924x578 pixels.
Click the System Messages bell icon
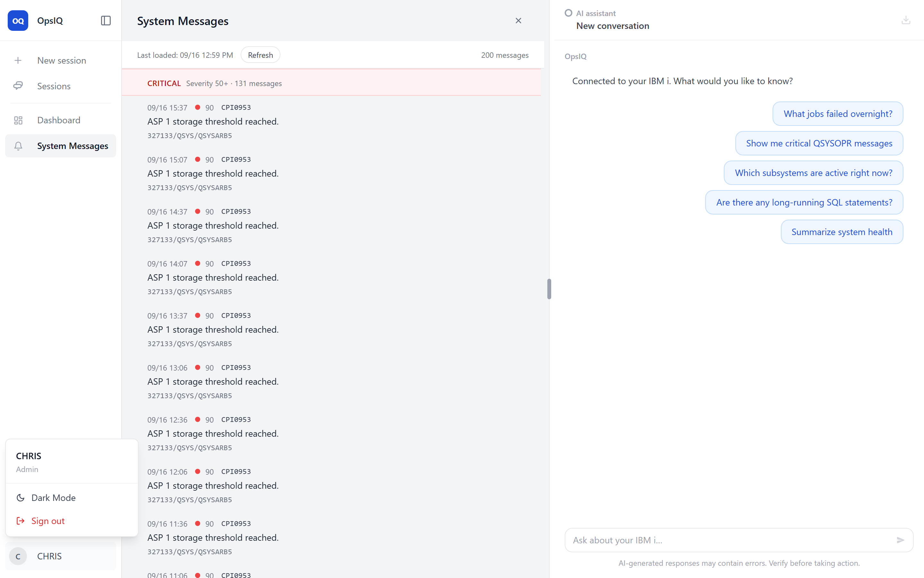pos(18,146)
